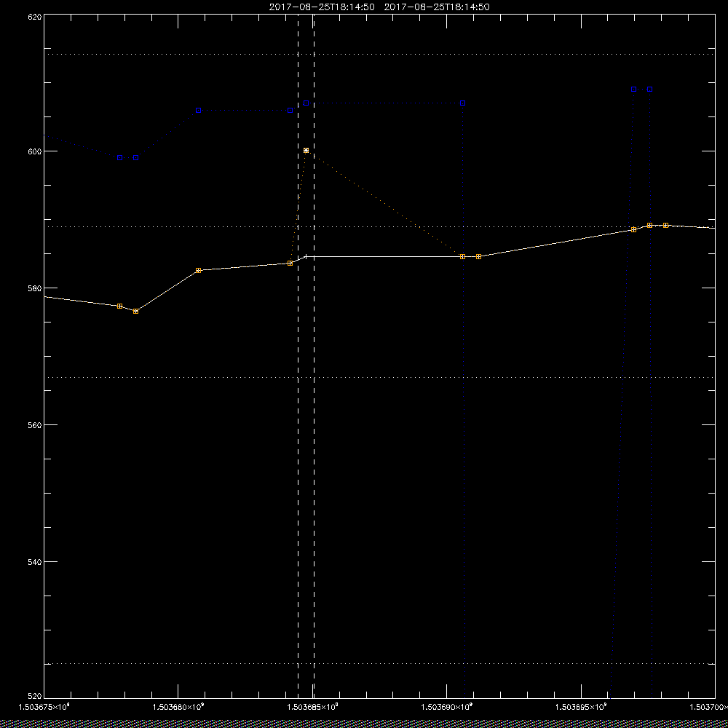
Task: Click the last orange marker at the right end
Action: [x=666, y=225]
